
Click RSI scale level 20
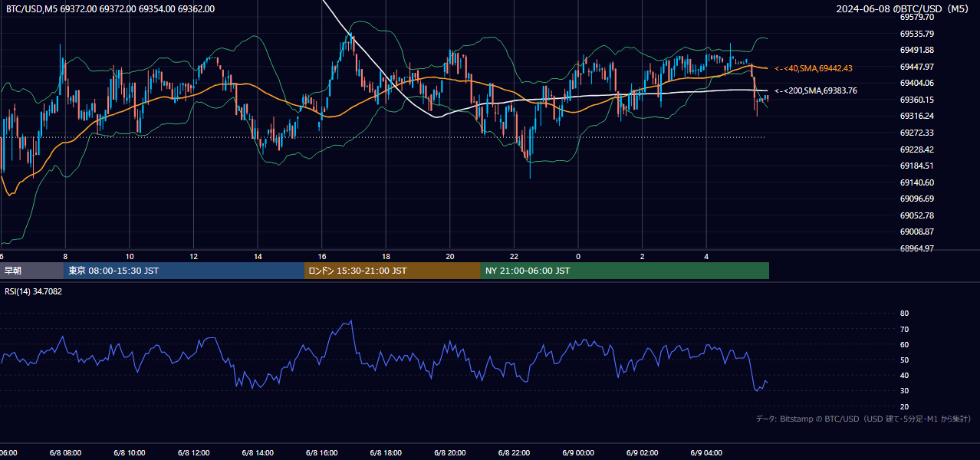click(x=905, y=406)
